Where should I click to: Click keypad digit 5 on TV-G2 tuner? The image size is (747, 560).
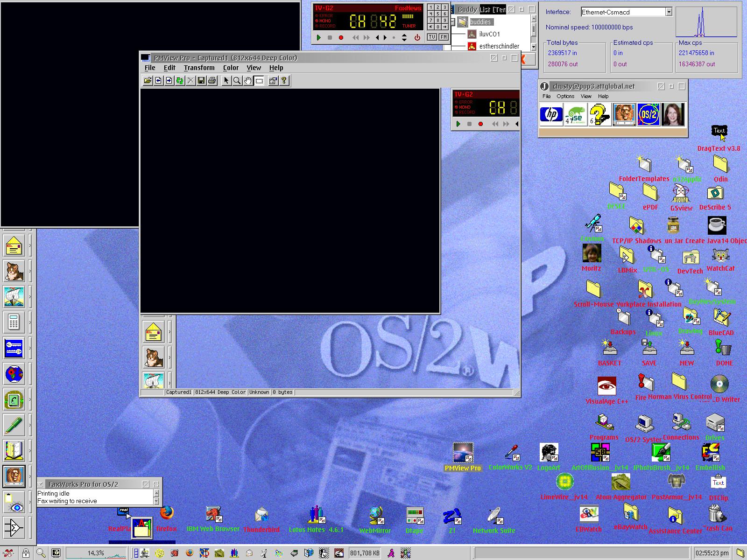438,14
